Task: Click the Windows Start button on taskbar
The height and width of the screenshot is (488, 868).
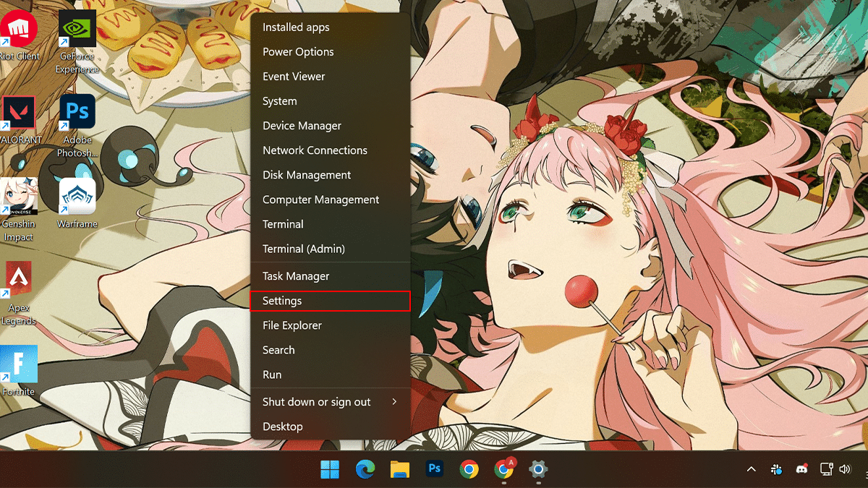Action: point(330,469)
